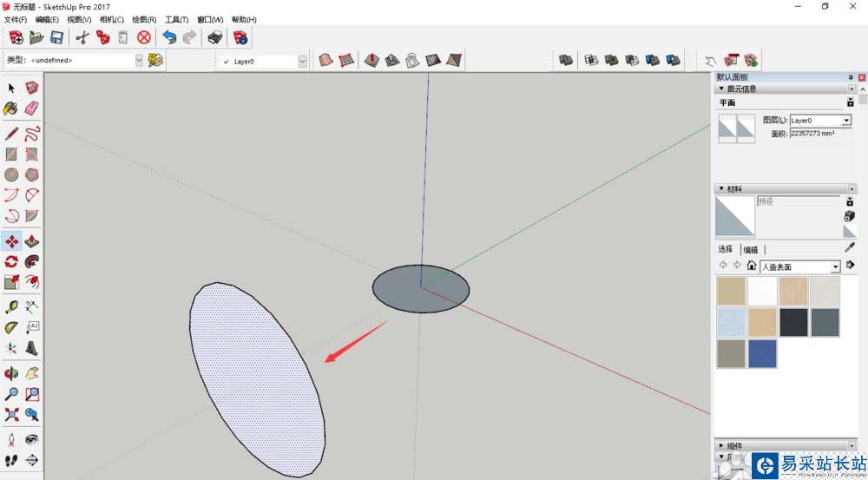The width and height of the screenshot is (868, 480).
Task: Switch to the 选择 materials tab
Action: (x=726, y=249)
